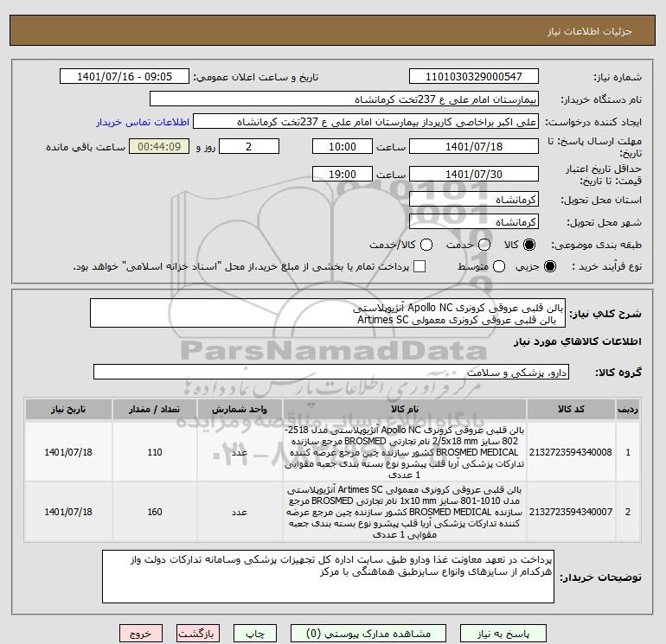666x644 pixels.
Task: Click the buyer notes text area
Action: [x=328, y=577]
